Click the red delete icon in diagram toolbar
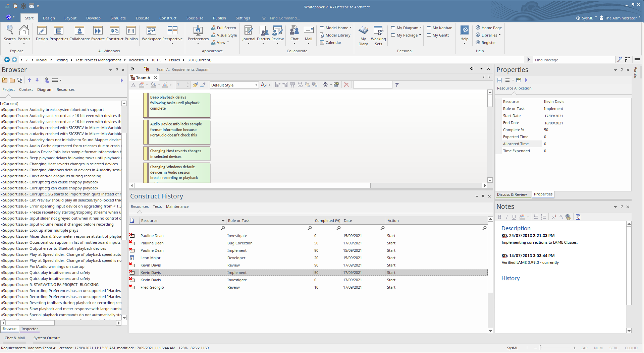644x353 pixels. [346, 85]
